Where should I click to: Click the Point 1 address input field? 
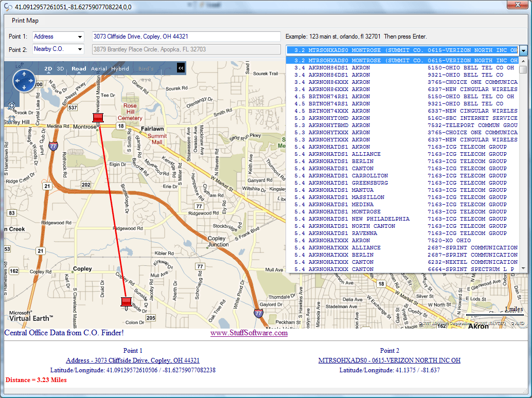pyautogui.click(x=186, y=37)
